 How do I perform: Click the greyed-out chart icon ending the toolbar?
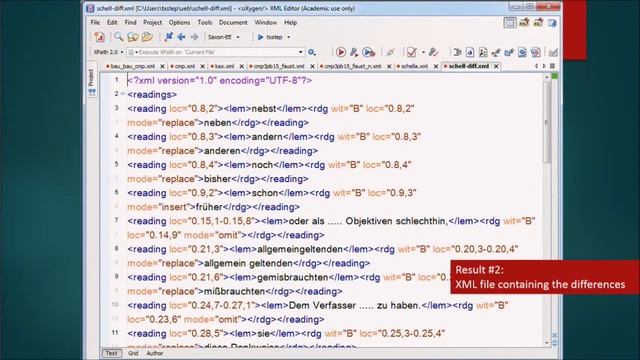pos(553,52)
